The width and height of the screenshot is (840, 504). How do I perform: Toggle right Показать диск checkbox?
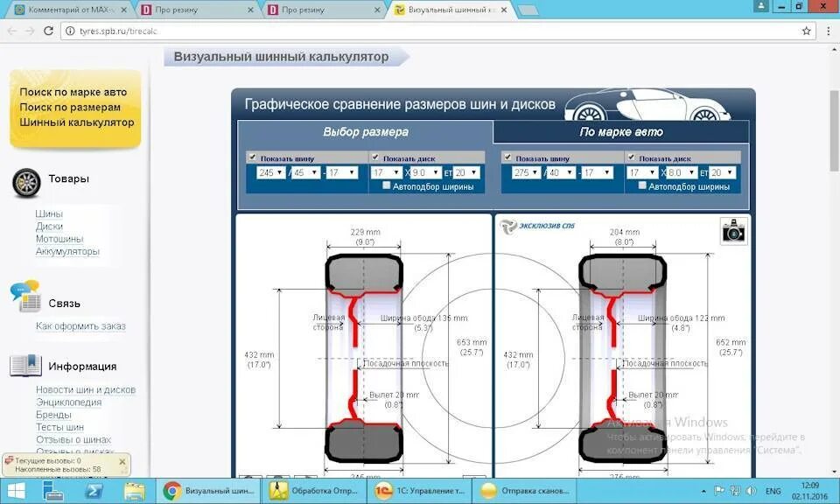tap(631, 157)
